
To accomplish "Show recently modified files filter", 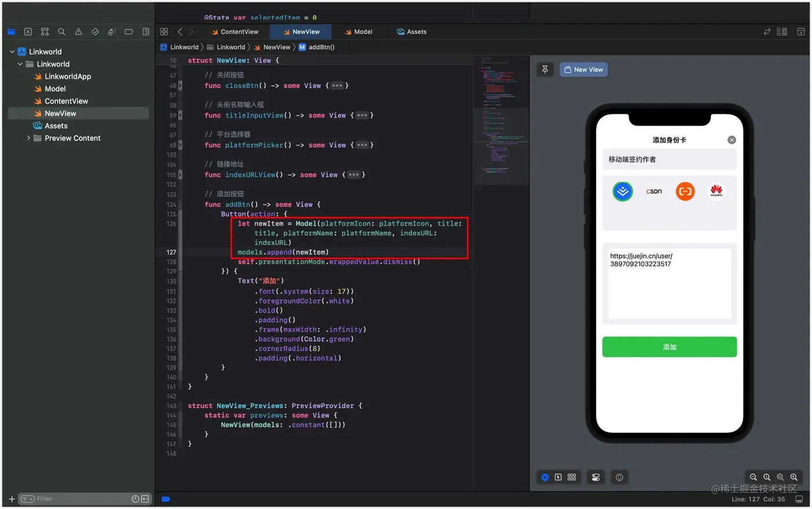I will [x=135, y=499].
